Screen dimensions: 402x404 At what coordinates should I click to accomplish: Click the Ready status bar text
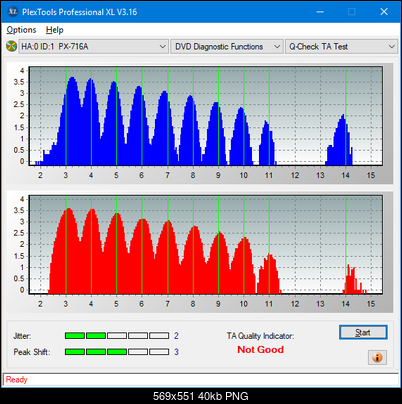pyautogui.click(x=16, y=380)
